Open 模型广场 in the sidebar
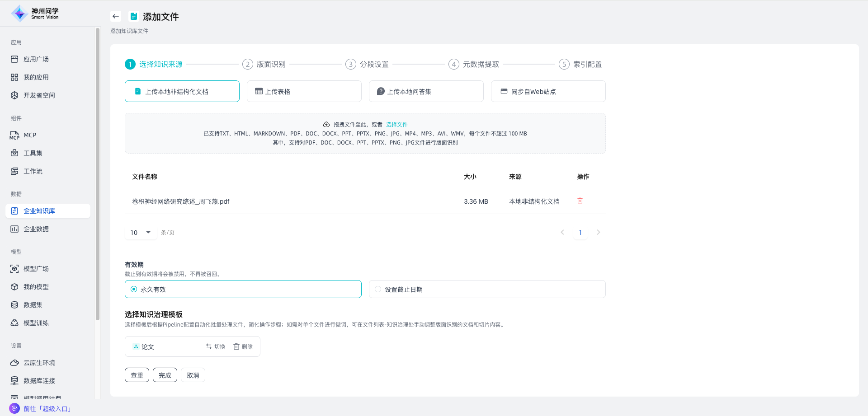Screen dimensions: 868x416 pos(36,269)
